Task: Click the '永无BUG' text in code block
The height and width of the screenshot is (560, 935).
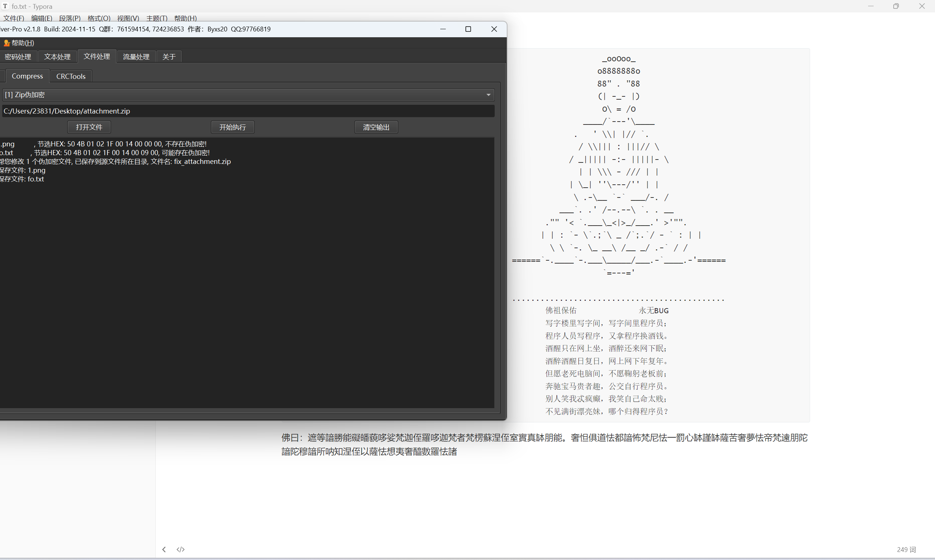Action: 654,311
